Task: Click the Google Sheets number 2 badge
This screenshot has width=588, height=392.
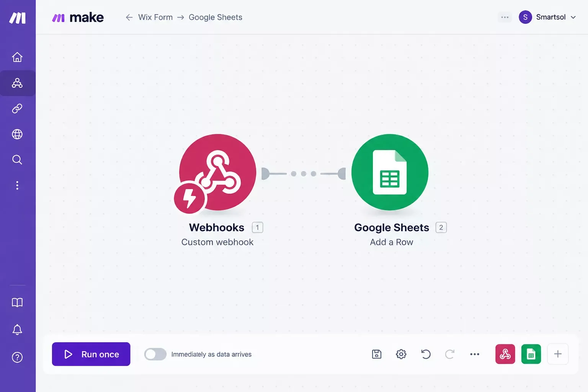Action: [441, 227]
